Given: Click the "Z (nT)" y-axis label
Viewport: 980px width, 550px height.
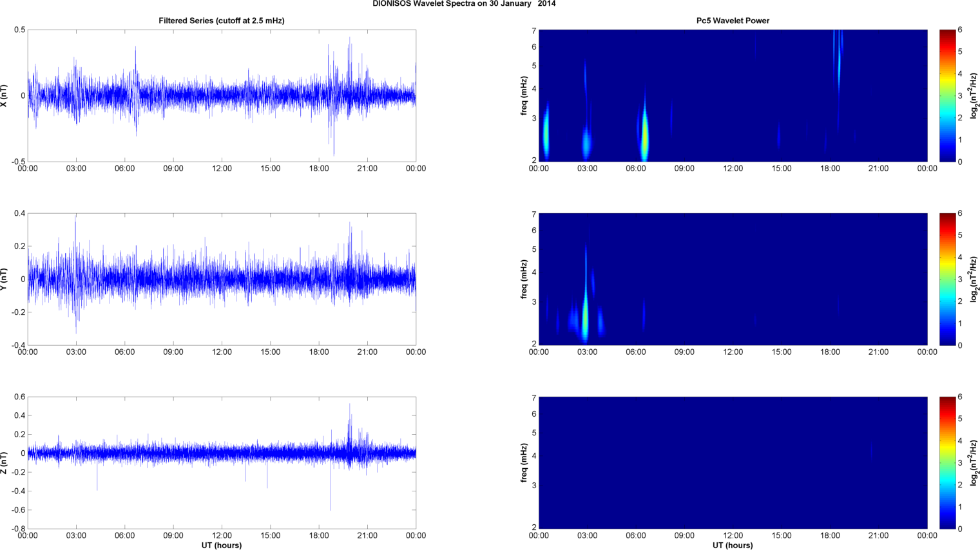Looking at the screenshot, I should point(5,462).
